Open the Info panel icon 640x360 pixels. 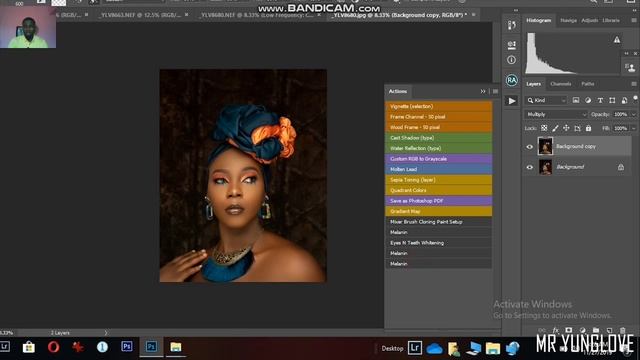(x=511, y=60)
